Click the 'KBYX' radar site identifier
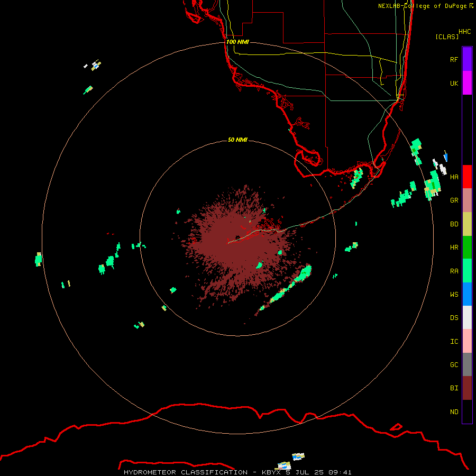Viewport: 476px width, 476px height. pyautogui.click(x=271, y=472)
